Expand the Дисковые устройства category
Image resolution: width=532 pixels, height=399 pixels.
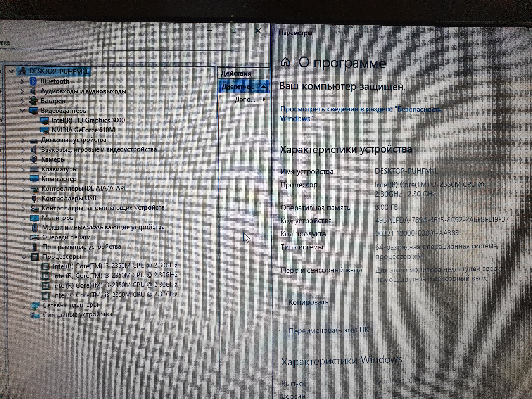23,140
